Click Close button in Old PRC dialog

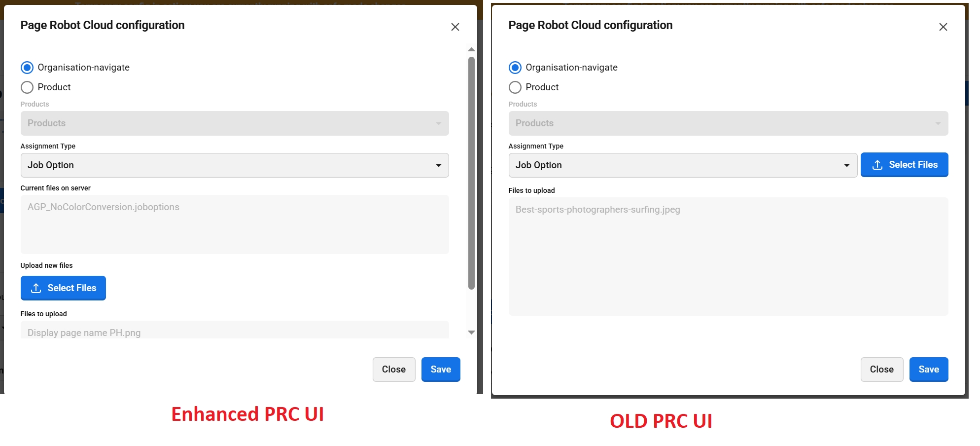point(881,370)
